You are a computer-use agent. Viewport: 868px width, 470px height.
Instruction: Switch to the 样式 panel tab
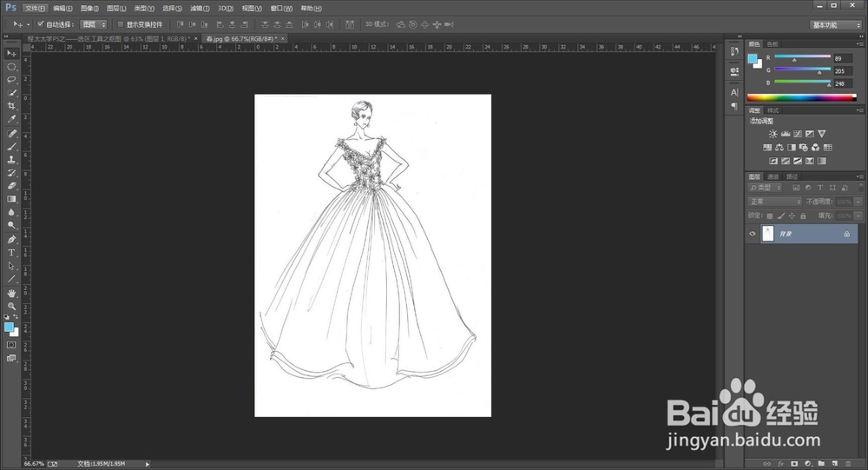coord(773,110)
